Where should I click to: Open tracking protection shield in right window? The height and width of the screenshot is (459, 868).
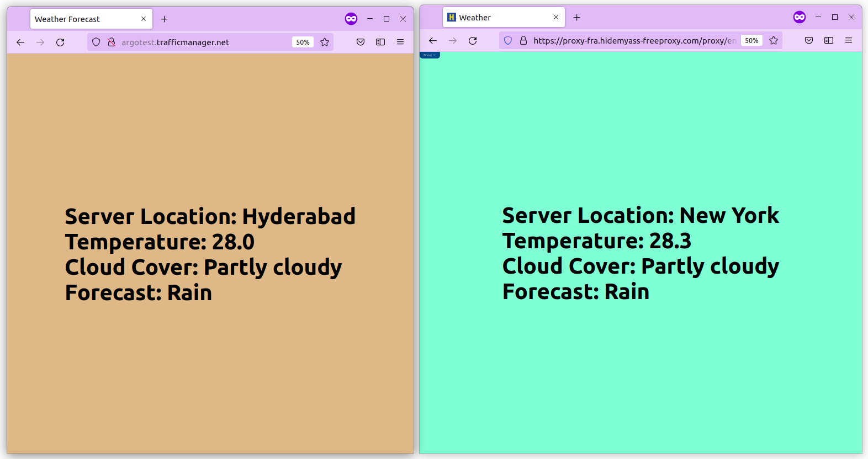coord(508,40)
